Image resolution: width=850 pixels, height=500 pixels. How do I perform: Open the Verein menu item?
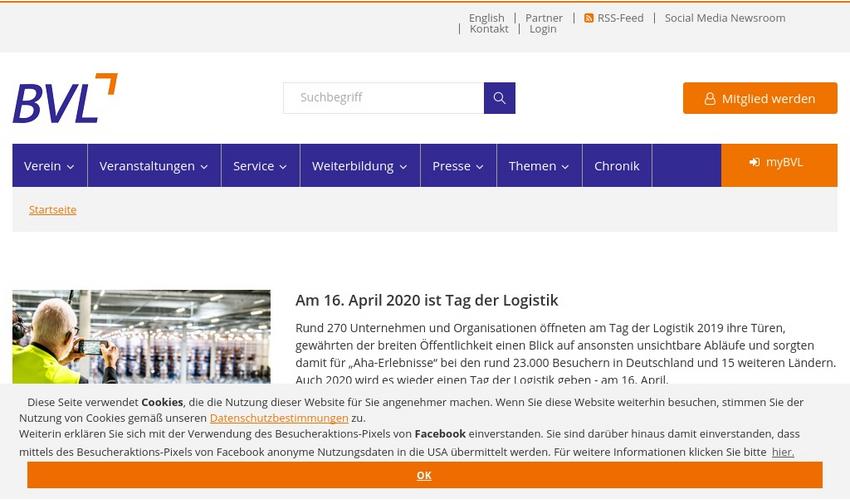coord(50,165)
